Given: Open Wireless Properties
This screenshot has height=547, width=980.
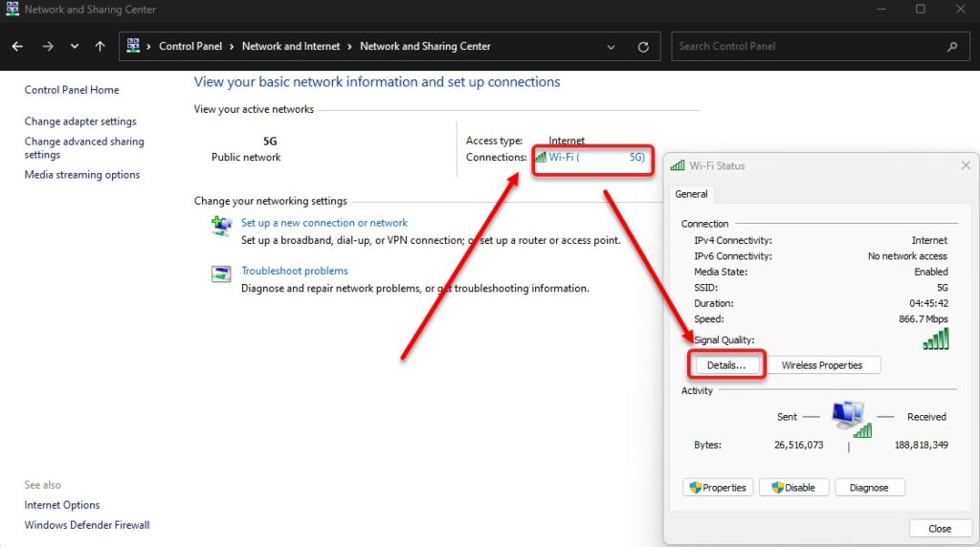Looking at the screenshot, I should (x=821, y=365).
